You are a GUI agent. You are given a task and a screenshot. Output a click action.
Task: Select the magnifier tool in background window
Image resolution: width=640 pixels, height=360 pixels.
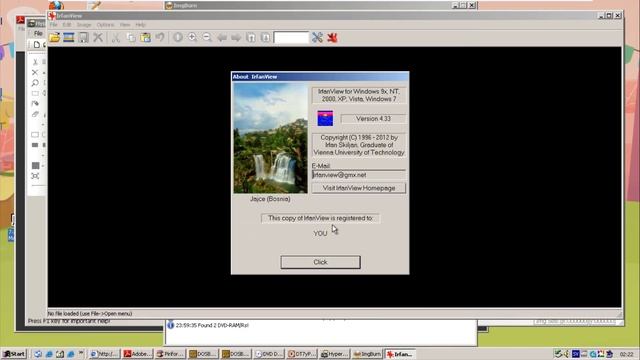[x=35, y=83]
